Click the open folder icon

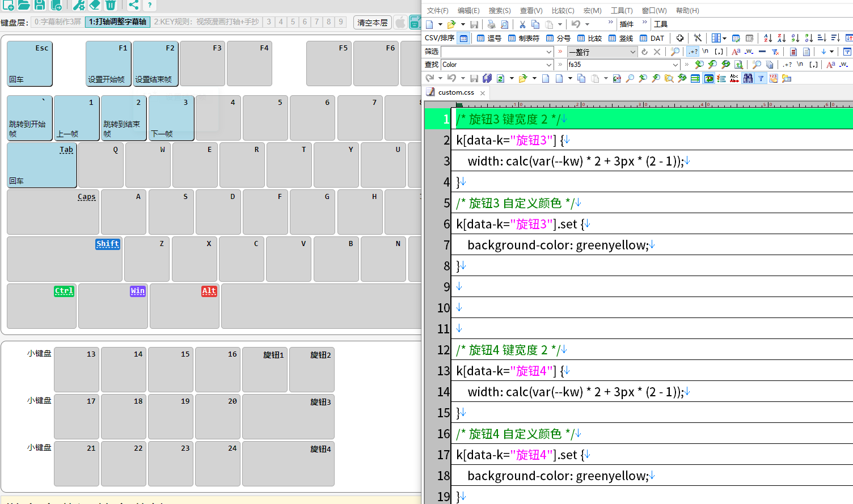pos(24,5)
